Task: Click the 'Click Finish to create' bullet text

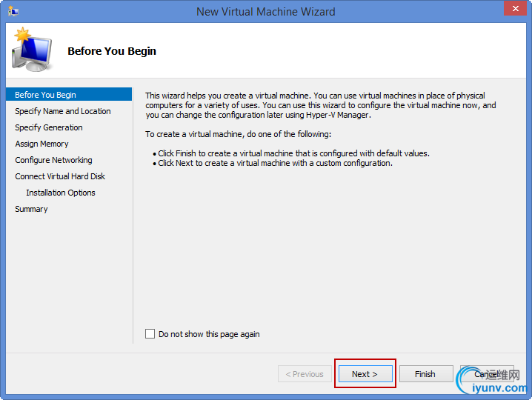Action: tap(294, 153)
